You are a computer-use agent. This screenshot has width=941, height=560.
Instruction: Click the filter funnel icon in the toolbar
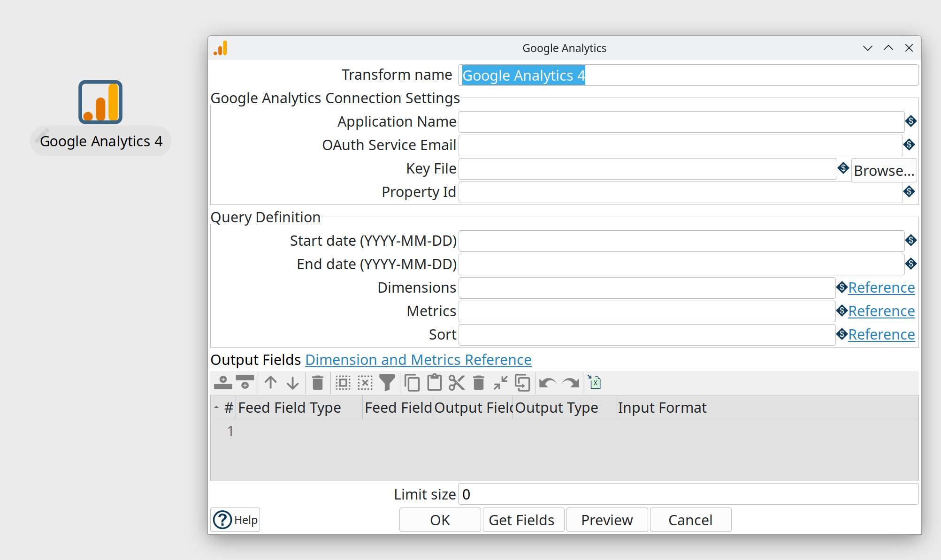coord(387,383)
